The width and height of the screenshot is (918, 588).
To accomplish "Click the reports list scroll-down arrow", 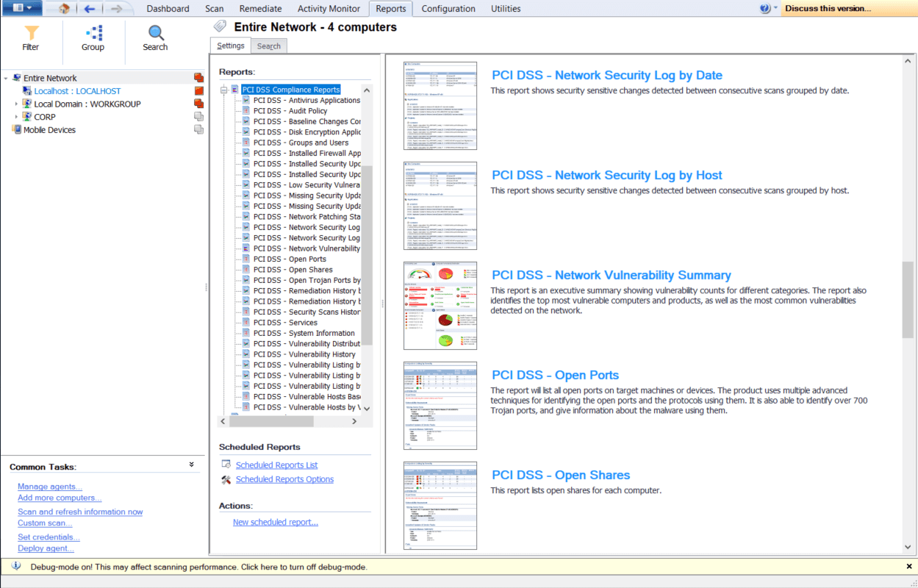I will click(367, 409).
